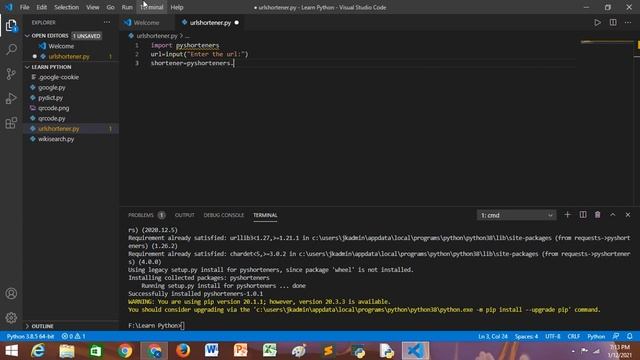Open Sublime Text from taskbar
Screen dimensions: 640x360
tap(328, 351)
